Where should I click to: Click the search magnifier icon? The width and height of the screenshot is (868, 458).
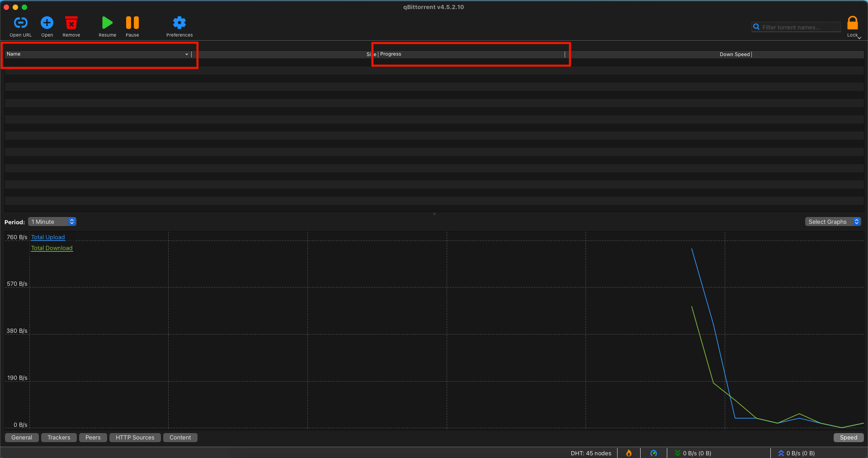click(756, 27)
